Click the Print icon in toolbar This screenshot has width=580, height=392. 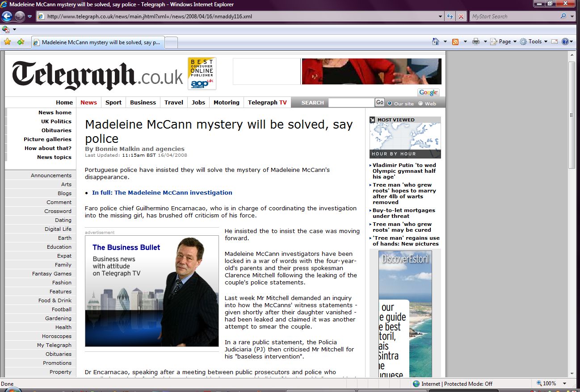pyautogui.click(x=476, y=42)
